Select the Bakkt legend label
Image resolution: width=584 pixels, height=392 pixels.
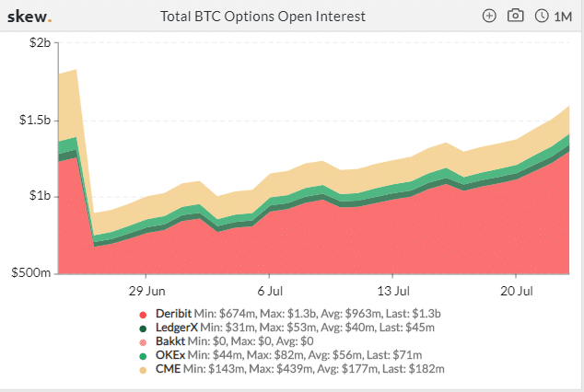pyautogui.click(x=170, y=341)
